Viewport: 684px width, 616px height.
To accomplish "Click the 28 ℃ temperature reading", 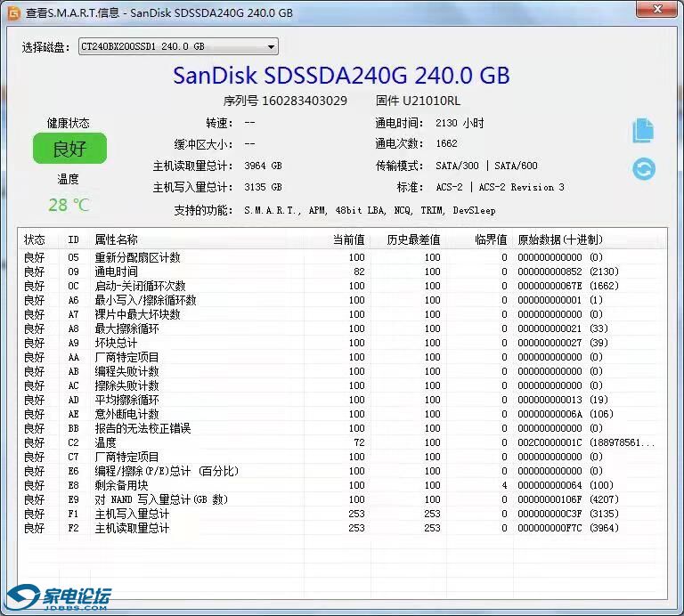I will (69, 205).
